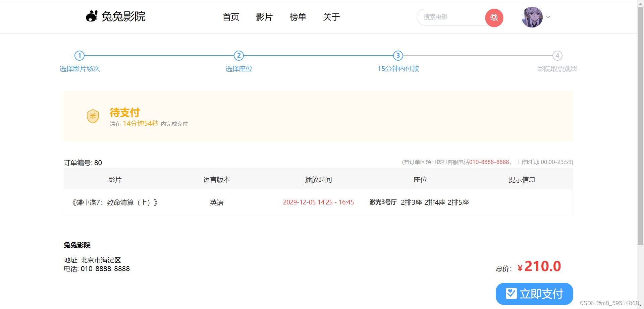Viewport: 644px width, 309px height.
Task: Open the 影片 navigation item
Action: coord(264,17)
